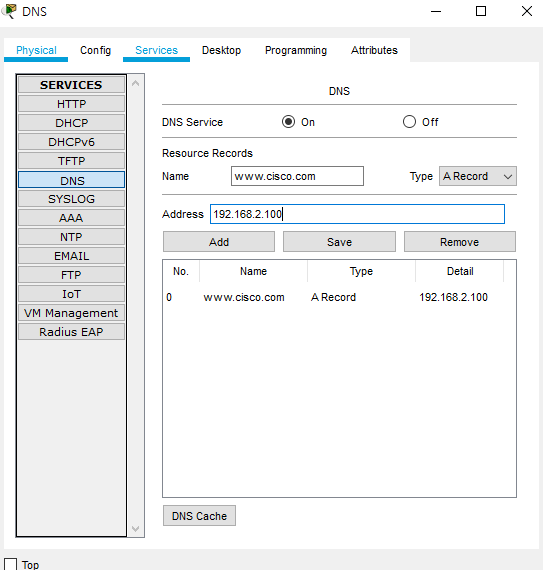Open the DHCP service
This screenshot has height=570, width=543.
click(x=71, y=123)
